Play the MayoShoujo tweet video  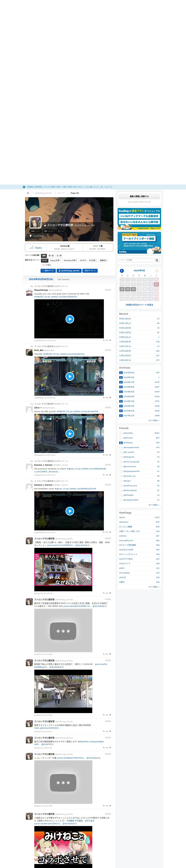tap(70, 319)
